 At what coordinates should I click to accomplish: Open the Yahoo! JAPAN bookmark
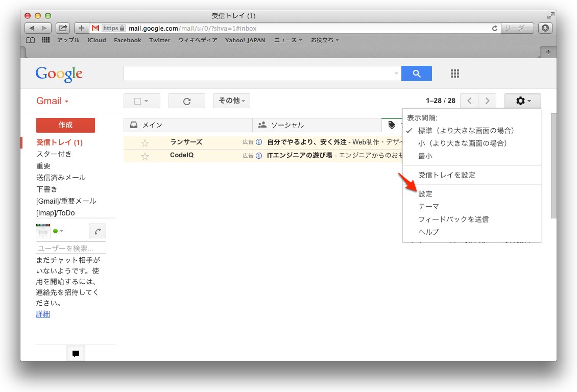(245, 40)
